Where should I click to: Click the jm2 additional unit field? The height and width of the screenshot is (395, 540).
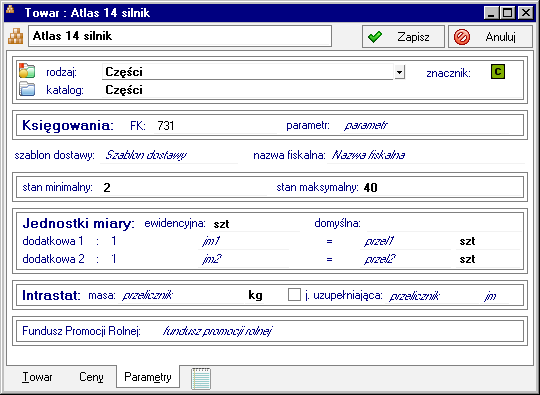point(244,259)
